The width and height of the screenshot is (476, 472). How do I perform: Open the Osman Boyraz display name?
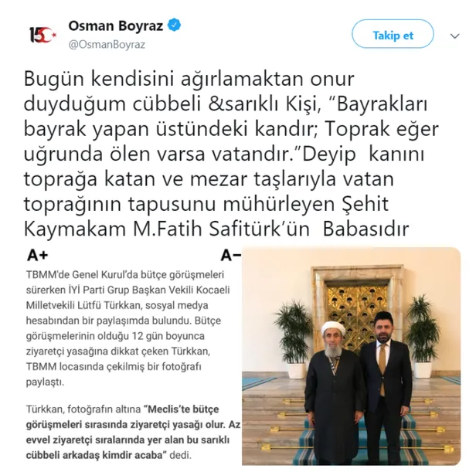[116, 25]
